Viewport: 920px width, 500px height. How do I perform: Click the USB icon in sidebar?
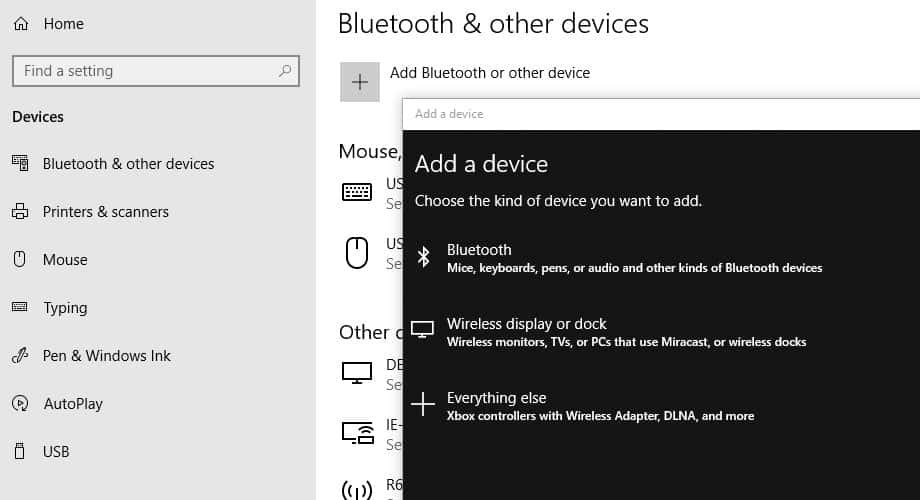pos(20,452)
